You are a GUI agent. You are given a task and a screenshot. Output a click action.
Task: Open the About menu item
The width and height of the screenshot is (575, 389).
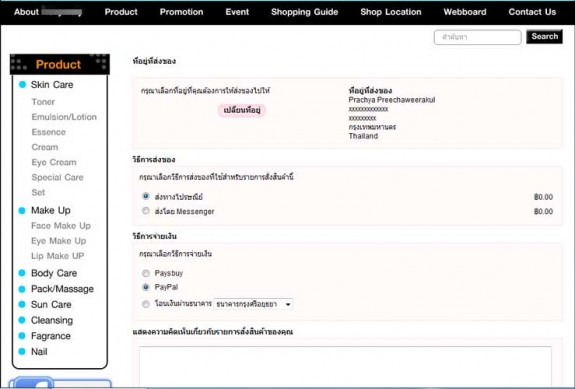48,12
